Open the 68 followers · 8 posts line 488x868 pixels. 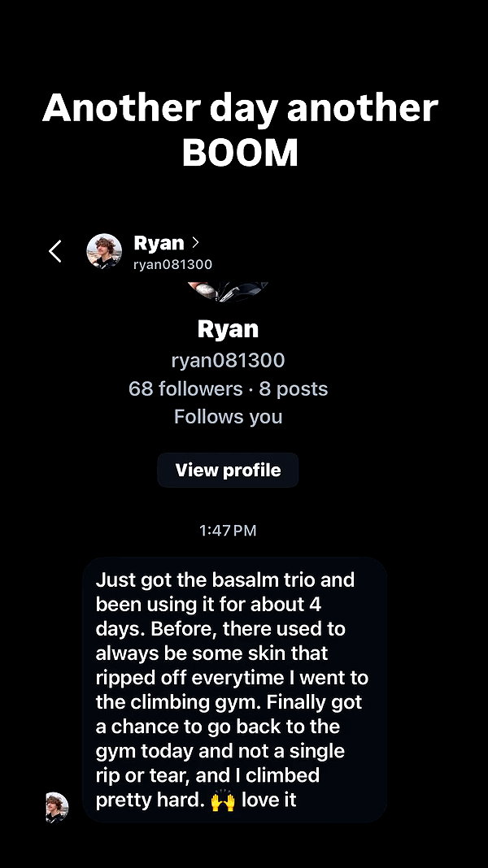pos(228,388)
